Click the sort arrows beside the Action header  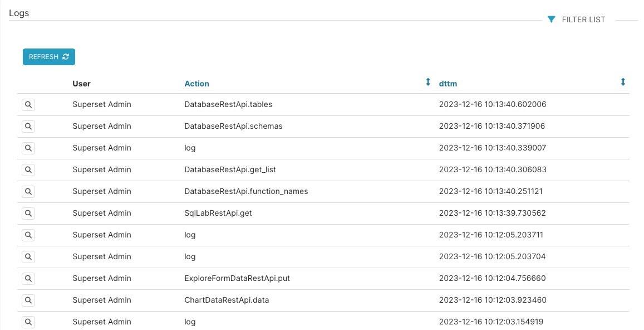click(x=428, y=81)
